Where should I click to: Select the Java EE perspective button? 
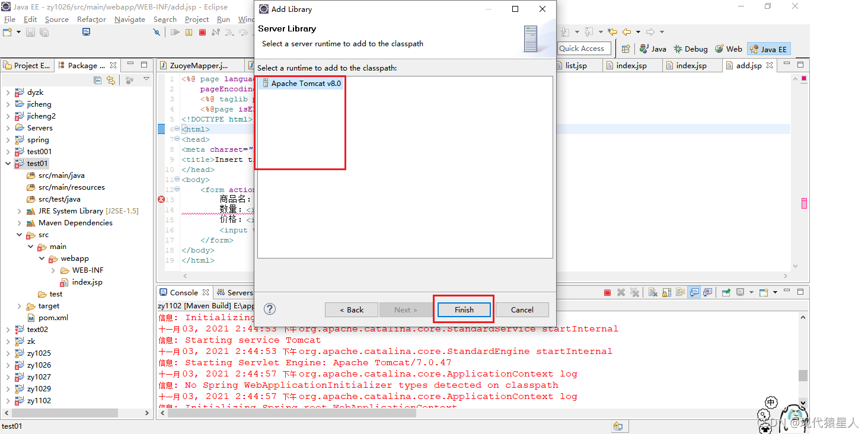pyautogui.click(x=768, y=49)
